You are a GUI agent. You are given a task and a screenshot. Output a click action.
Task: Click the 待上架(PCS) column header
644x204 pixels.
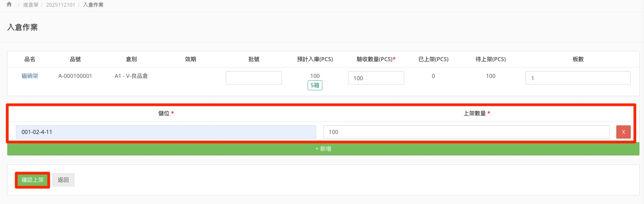[x=490, y=59]
